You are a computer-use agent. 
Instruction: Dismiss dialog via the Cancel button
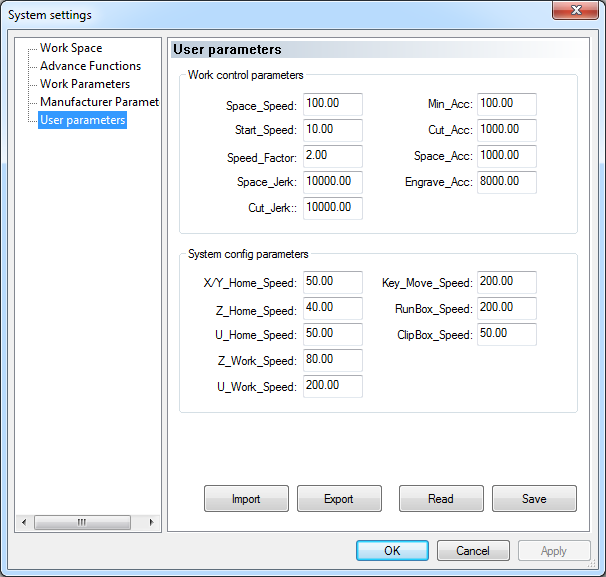click(x=473, y=551)
